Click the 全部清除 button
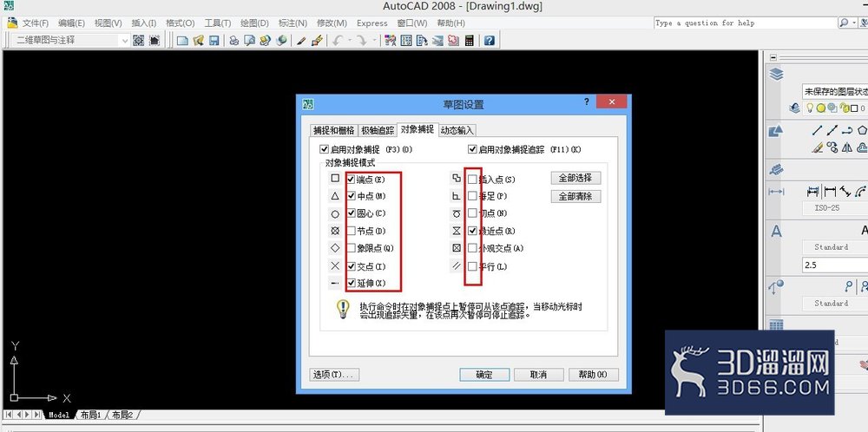868x432 pixels. [575, 196]
